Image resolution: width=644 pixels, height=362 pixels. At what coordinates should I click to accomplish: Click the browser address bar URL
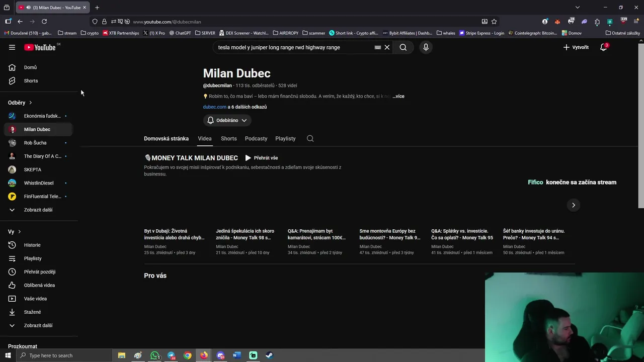coord(167,22)
